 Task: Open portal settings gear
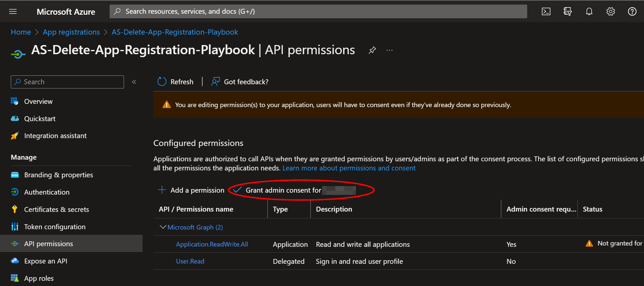tap(610, 11)
